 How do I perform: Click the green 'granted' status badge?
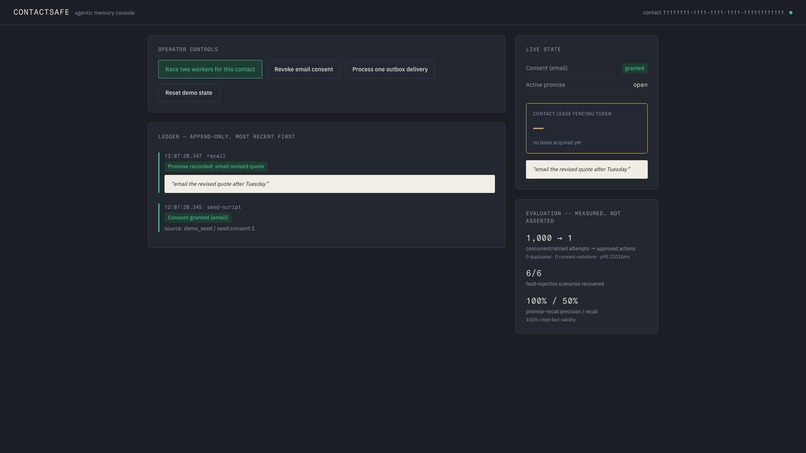click(634, 68)
